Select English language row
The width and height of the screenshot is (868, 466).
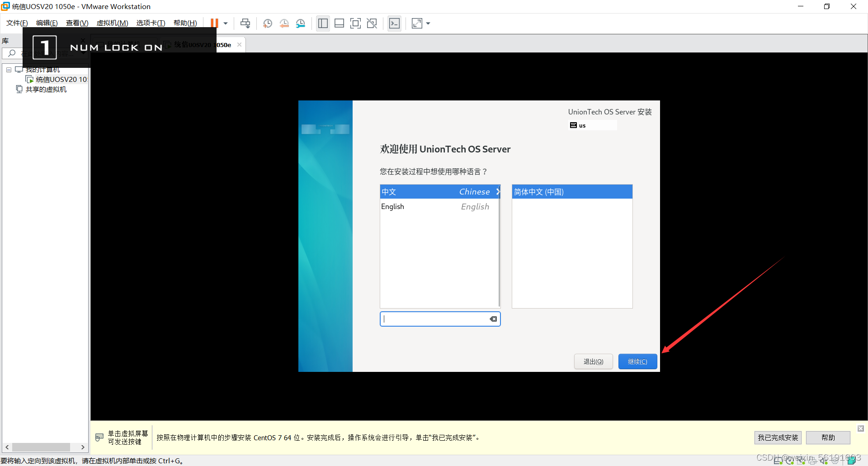tap(439, 206)
